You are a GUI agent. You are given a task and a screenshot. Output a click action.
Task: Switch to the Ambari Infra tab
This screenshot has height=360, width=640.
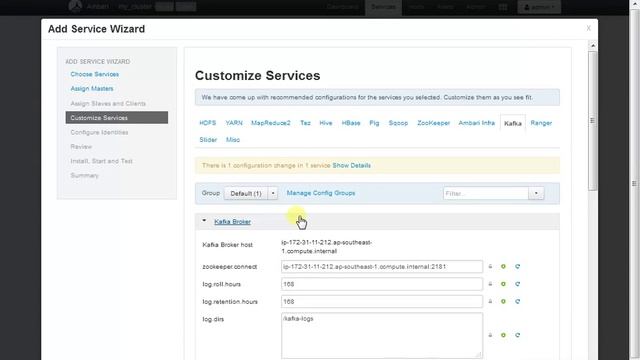coord(476,123)
